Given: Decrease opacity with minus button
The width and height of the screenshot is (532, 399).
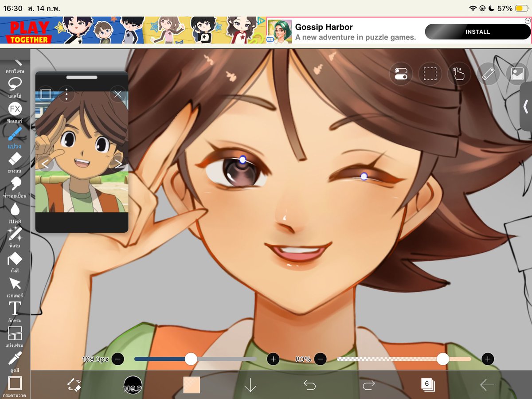Looking at the screenshot, I should 321,359.
